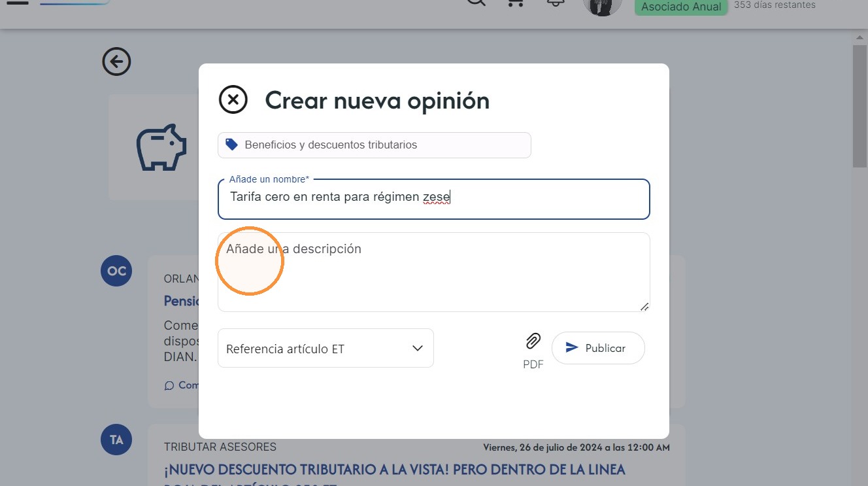Open the search magnifier in header

tap(476, 2)
